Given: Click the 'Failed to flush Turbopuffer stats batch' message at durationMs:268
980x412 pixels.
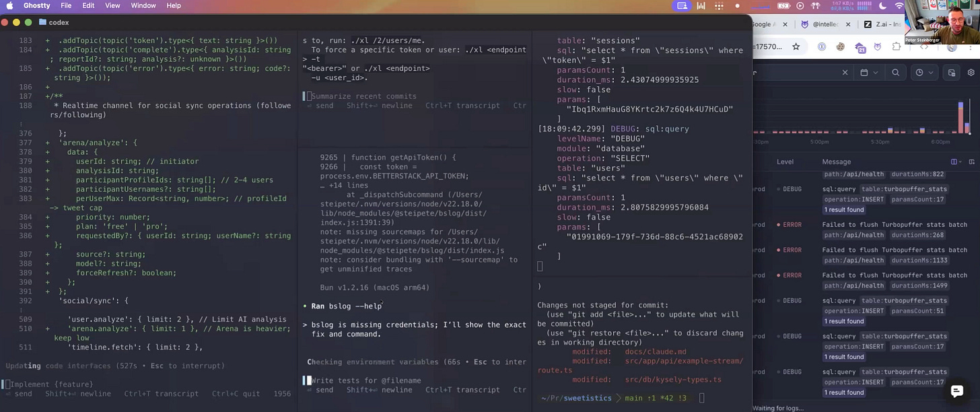Looking at the screenshot, I should 895,225.
